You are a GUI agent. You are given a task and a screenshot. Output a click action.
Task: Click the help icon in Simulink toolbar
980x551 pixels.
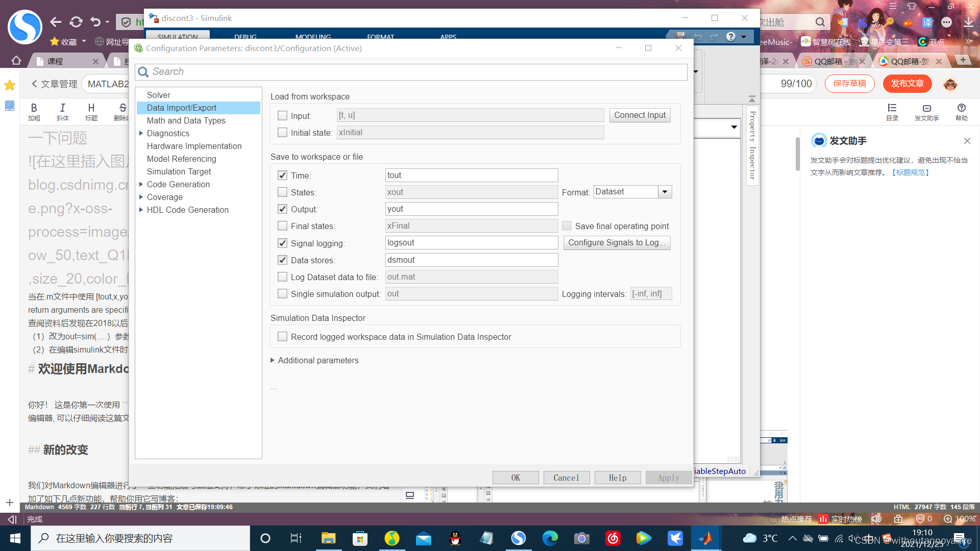coord(731,37)
